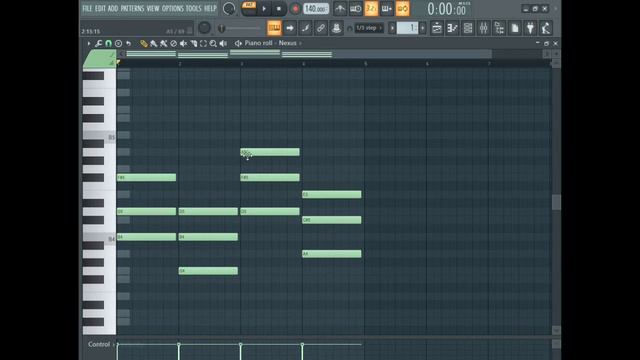Click the stamp icon beside the link icon
Image resolution: width=640 pixels, height=360 pixels.
[x=336, y=28]
